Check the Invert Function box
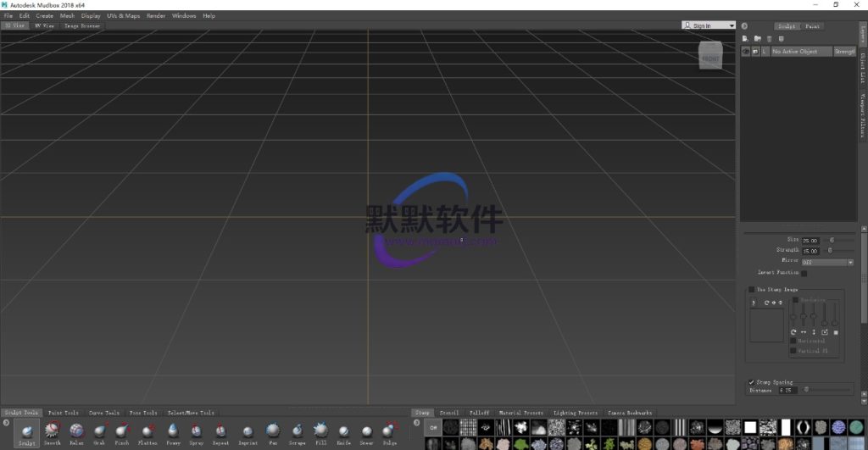The width and height of the screenshot is (868, 450). [x=804, y=273]
